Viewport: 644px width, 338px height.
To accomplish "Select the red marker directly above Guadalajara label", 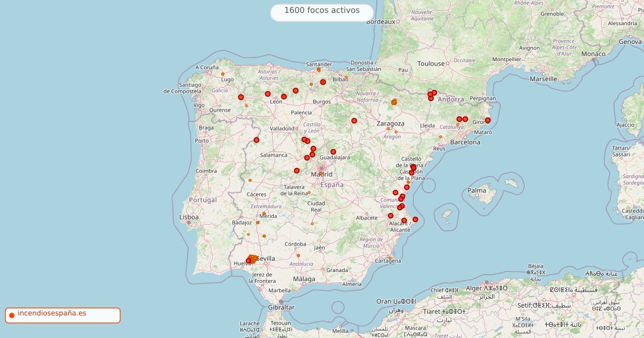I will [333, 152].
